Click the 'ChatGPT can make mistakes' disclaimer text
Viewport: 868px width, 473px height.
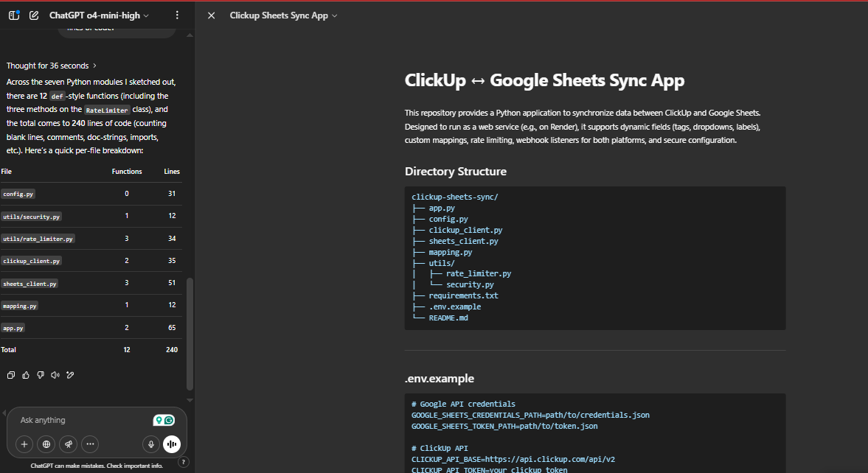coord(97,466)
